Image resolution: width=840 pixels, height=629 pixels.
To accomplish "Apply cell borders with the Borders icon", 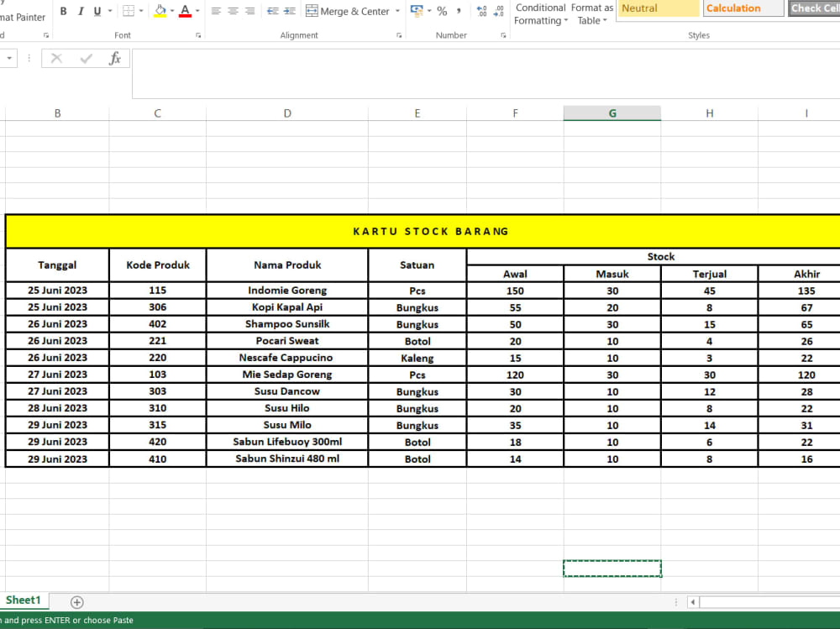I will 129,11.
